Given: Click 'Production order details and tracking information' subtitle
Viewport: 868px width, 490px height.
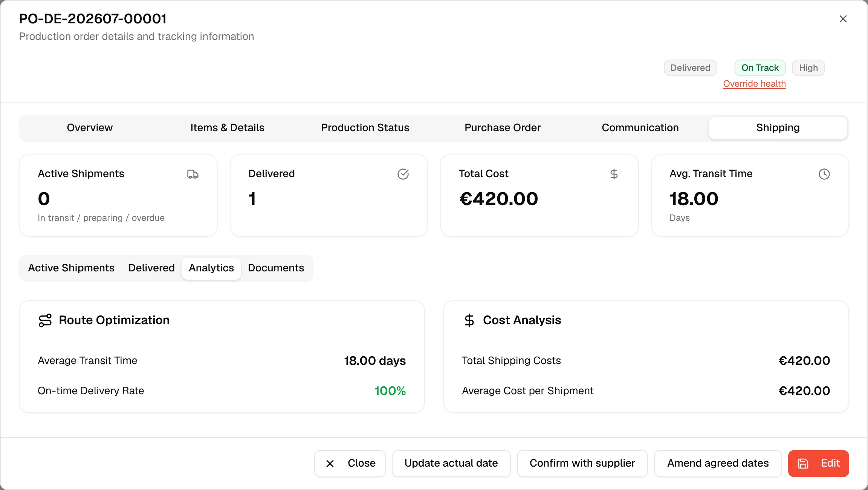Looking at the screenshot, I should (136, 37).
